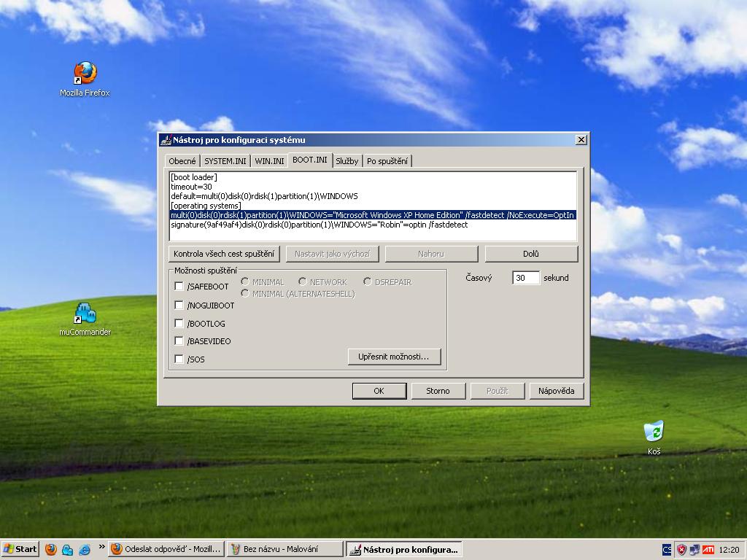Select the signature(9af49af4) "Robin" boot entry
747x560 pixels.
[320, 225]
